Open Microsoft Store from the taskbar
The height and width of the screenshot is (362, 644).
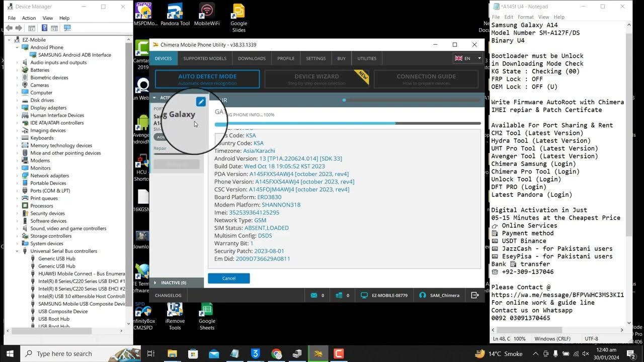pos(193,353)
